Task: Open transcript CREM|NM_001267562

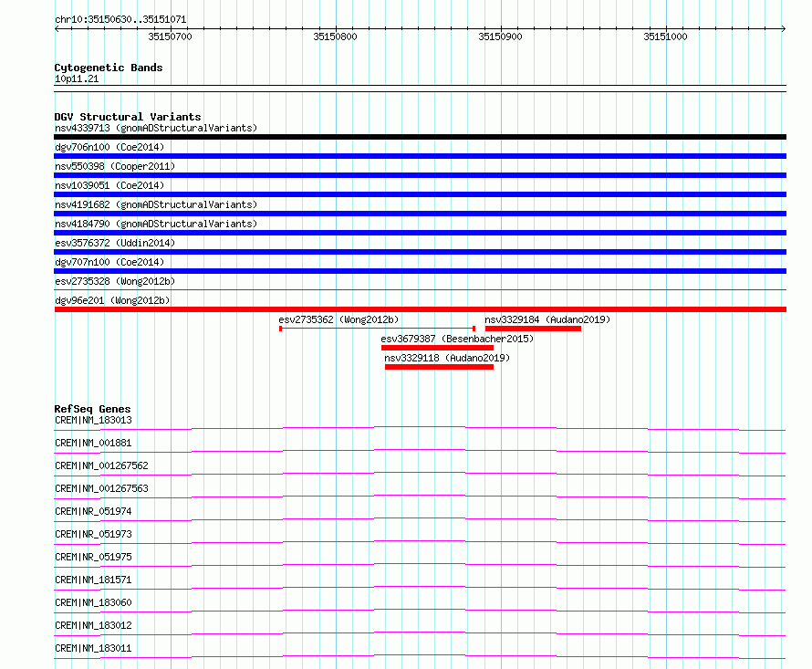Action: pos(101,465)
